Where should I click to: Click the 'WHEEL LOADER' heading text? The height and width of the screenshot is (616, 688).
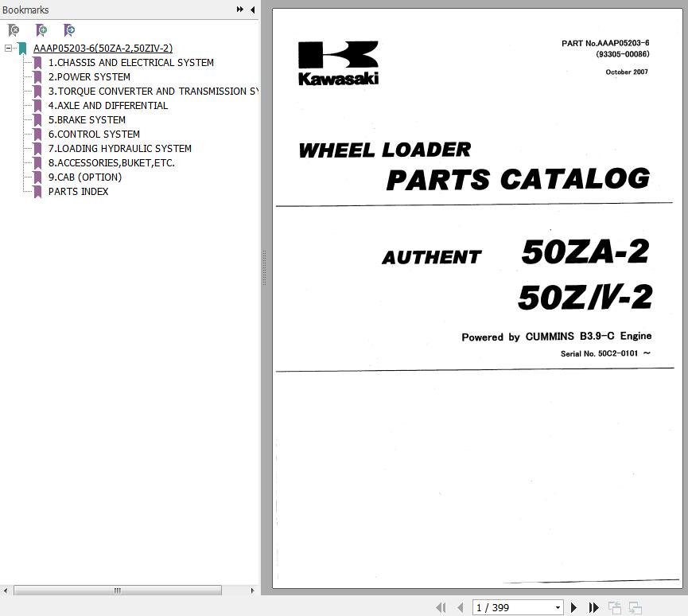385,150
